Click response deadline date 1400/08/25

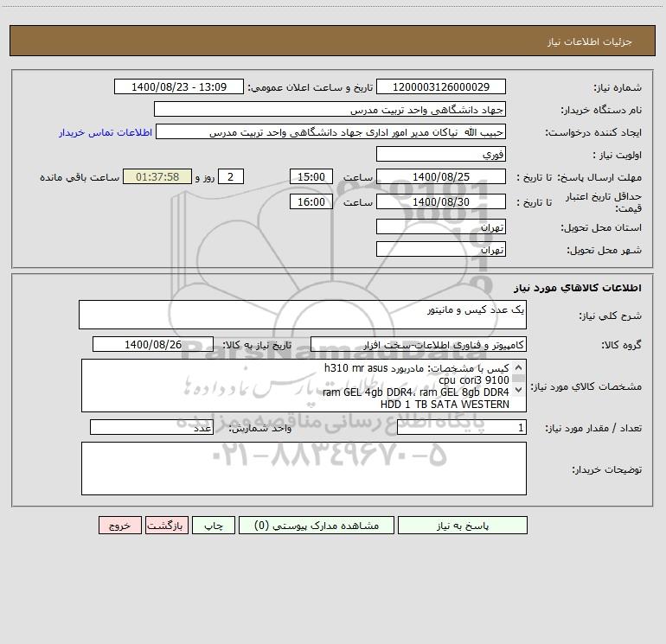pyautogui.click(x=441, y=176)
